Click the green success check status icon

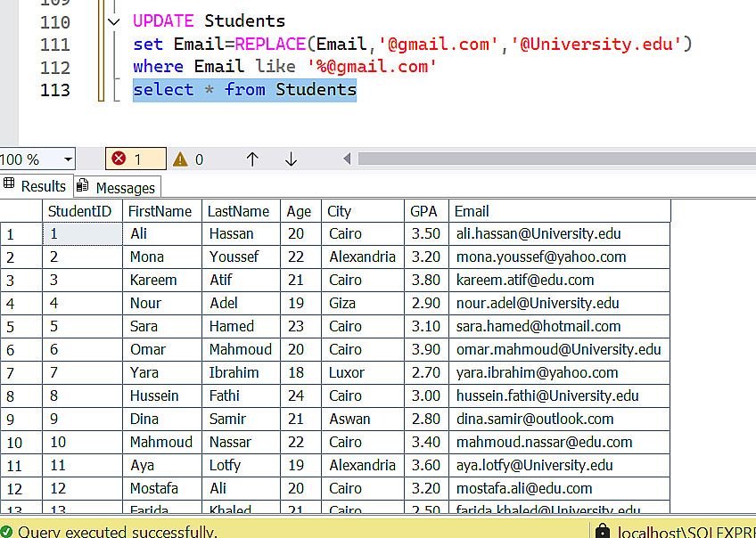6,532
